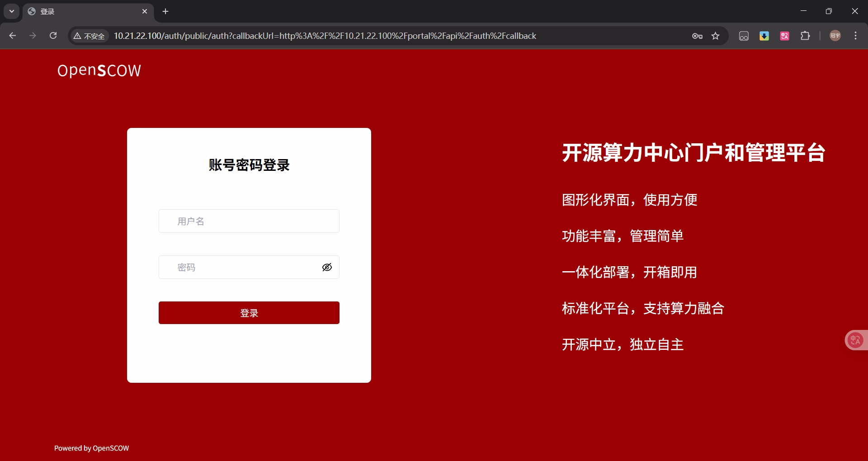Open the pink translate extension icon

(x=784, y=36)
